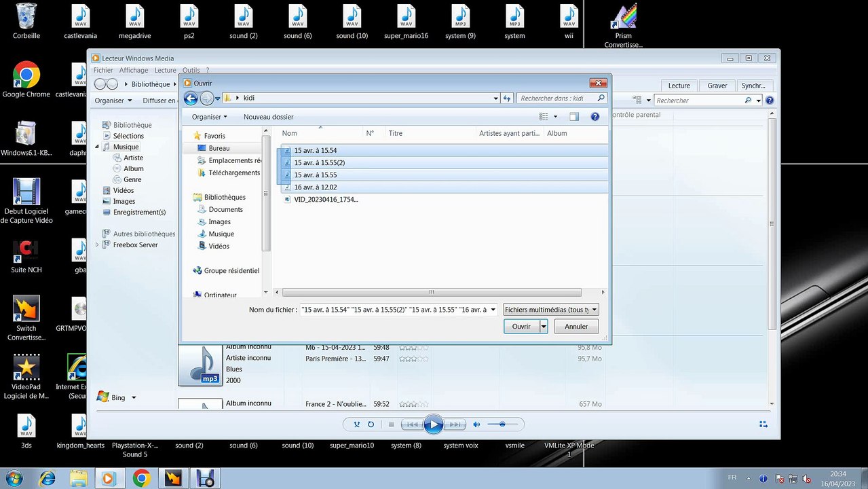The image size is (868, 489).
Task: Open Prism Convertisseur desktop shortcut
Action: [x=624, y=26]
